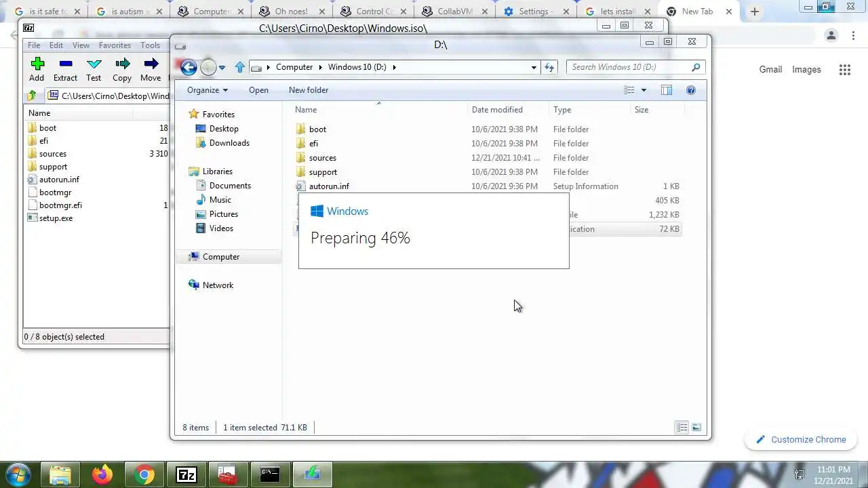Go up one folder in 7-Zip address bar

(32, 96)
